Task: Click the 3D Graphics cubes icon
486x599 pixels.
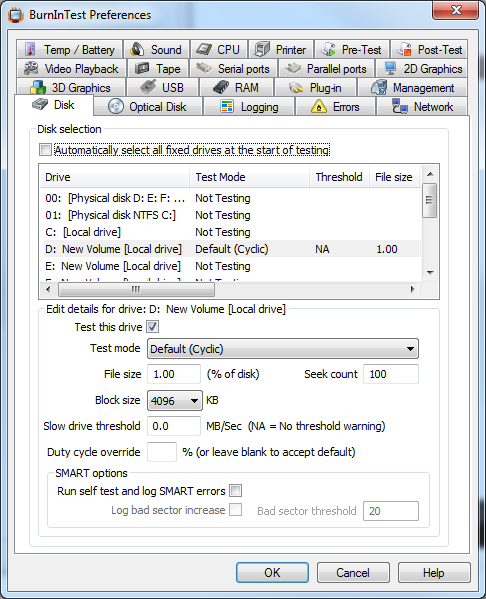Action: pos(38,87)
